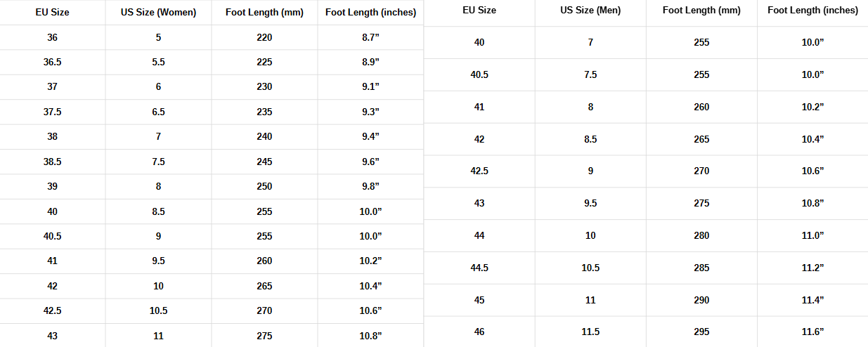The image size is (868, 347).
Task: Click the women's US size 5.5 cell
Action: 158,62
